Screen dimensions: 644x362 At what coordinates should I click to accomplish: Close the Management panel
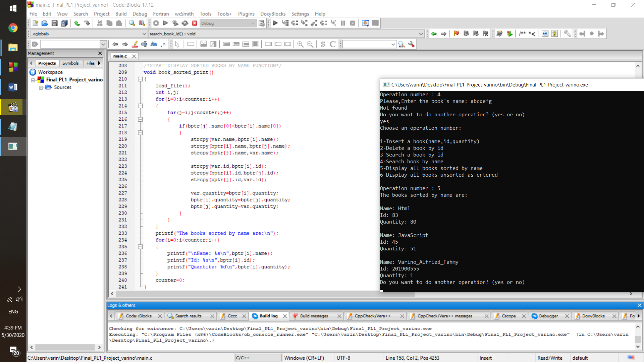coord(100,53)
